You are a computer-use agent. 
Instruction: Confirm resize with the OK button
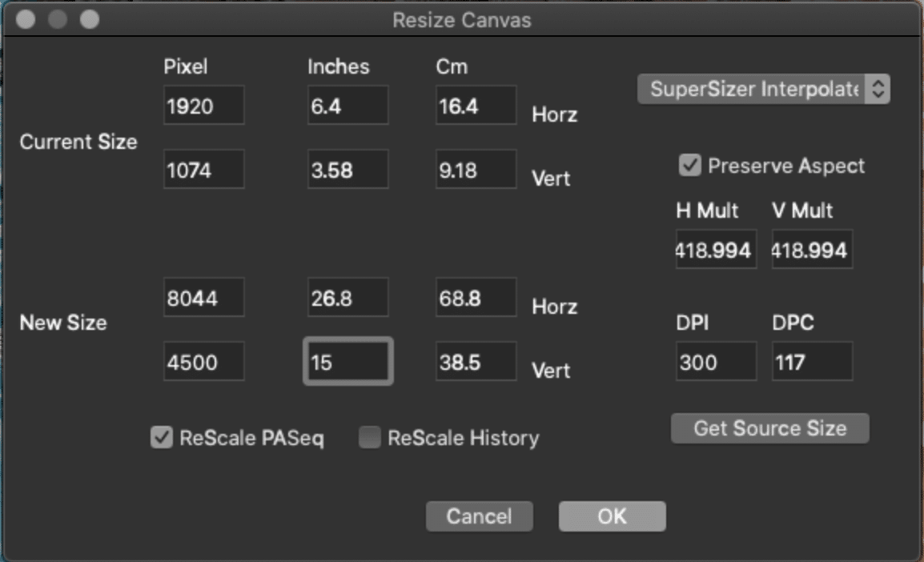tap(613, 516)
